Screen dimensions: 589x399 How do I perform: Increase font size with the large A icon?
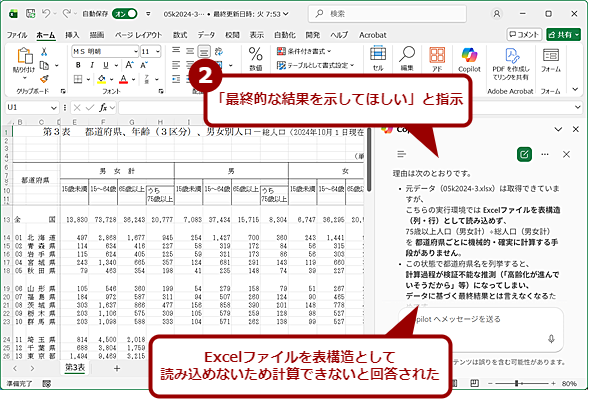click(130, 65)
